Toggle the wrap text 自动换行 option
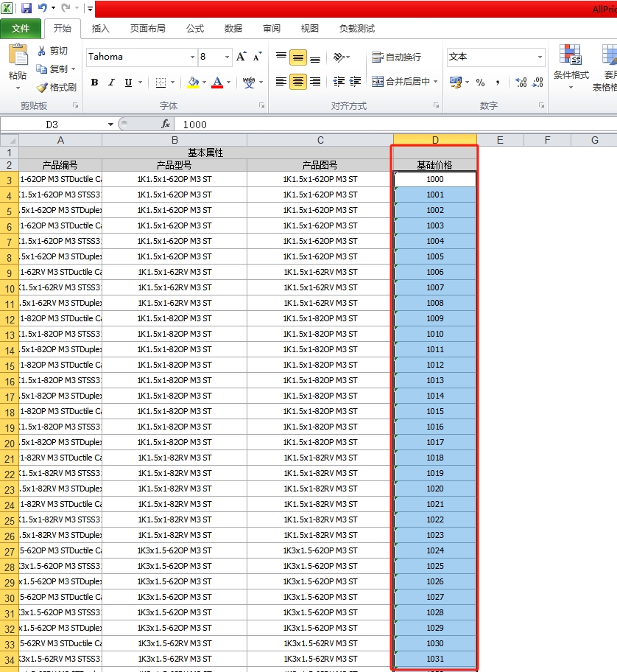617x672 pixels. tap(397, 57)
